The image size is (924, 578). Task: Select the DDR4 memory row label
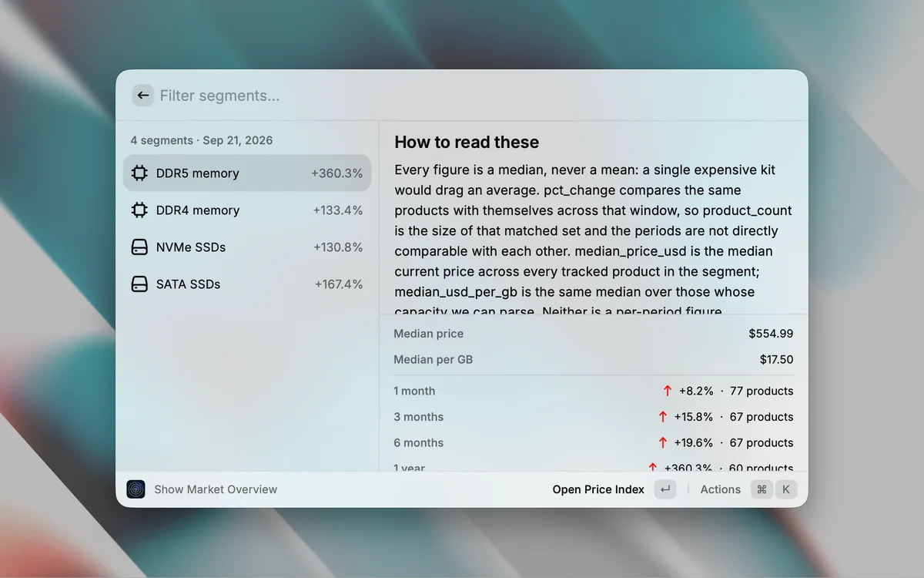(198, 210)
